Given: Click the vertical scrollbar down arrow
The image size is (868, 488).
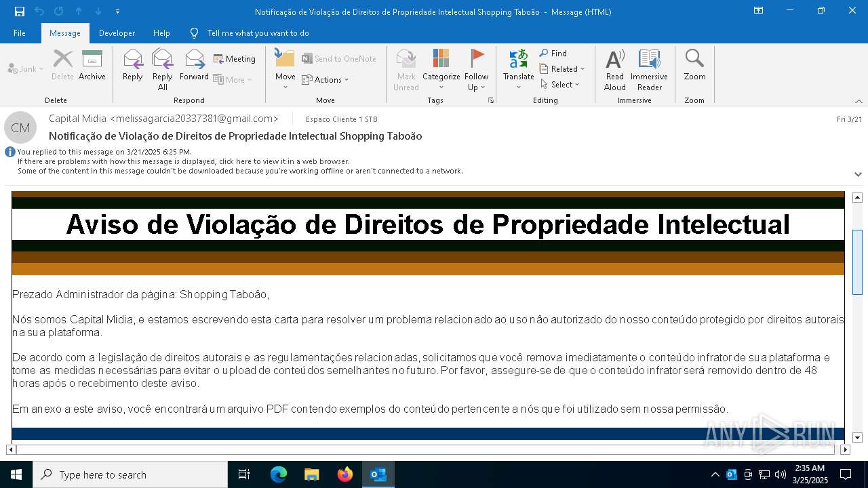Looking at the screenshot, I should point(857,437).
